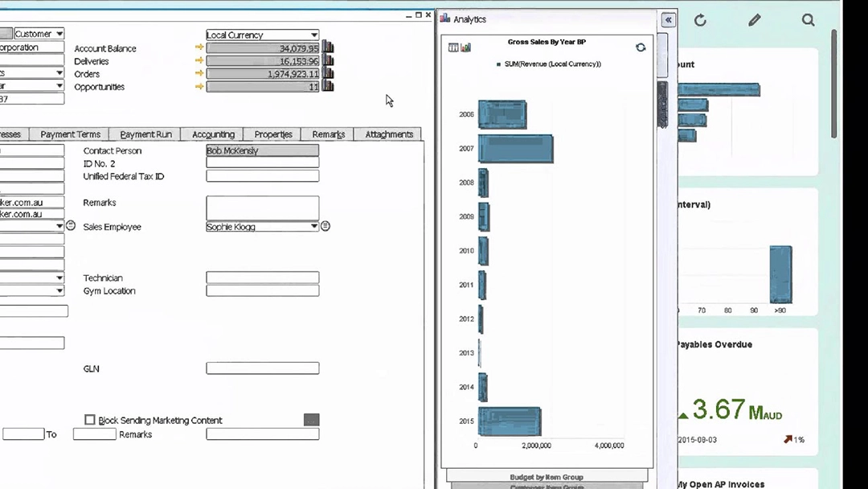The width and height of the screenshot is (868, 489).
Task: Click the Analytics title bar chart icon
Action: pos(445,18)
